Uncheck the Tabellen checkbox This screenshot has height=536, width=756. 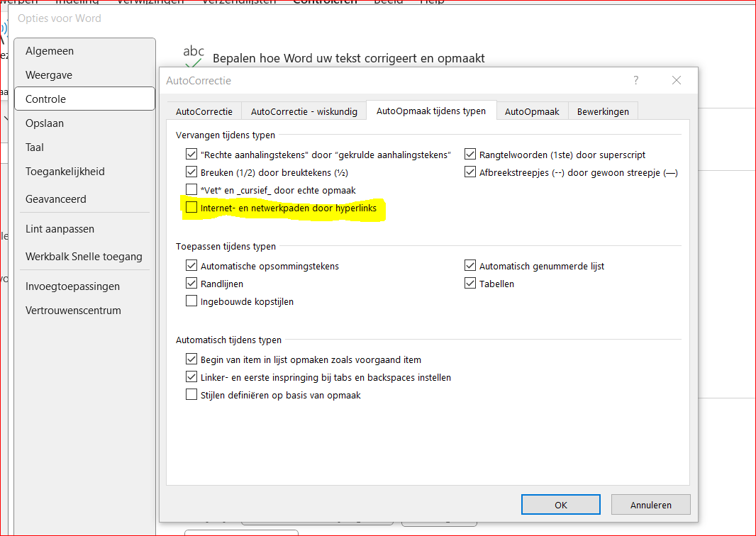pos(470,284)
